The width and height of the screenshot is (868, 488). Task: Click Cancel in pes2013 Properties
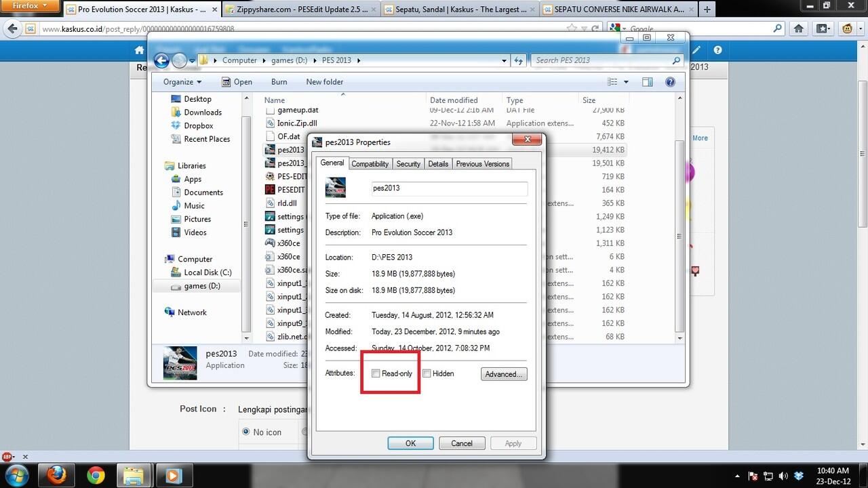[x=462, y=443]
